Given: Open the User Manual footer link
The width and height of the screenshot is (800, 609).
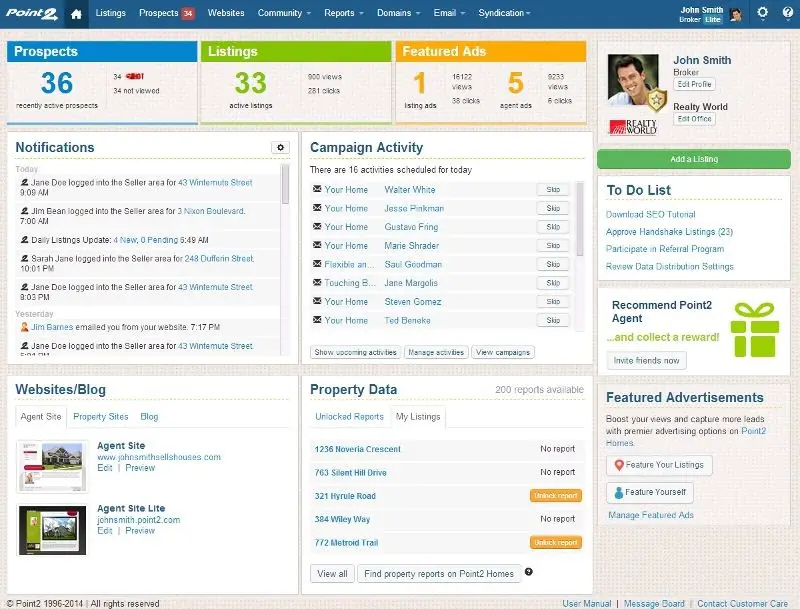Looking at the screenshot, I should tap(587, 603).
